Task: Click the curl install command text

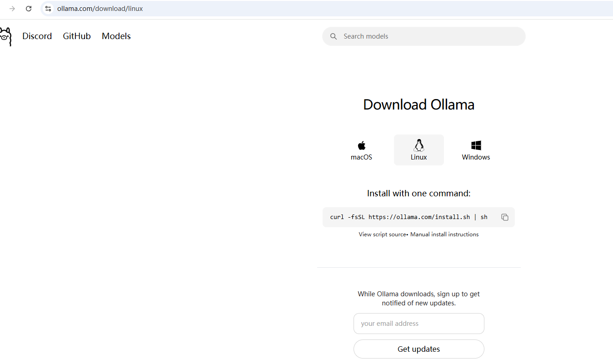Action: click(409, 217)
